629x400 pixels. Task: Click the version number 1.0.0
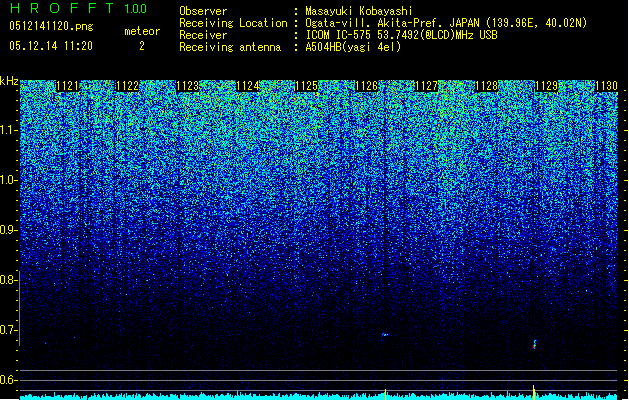point(136,9)
